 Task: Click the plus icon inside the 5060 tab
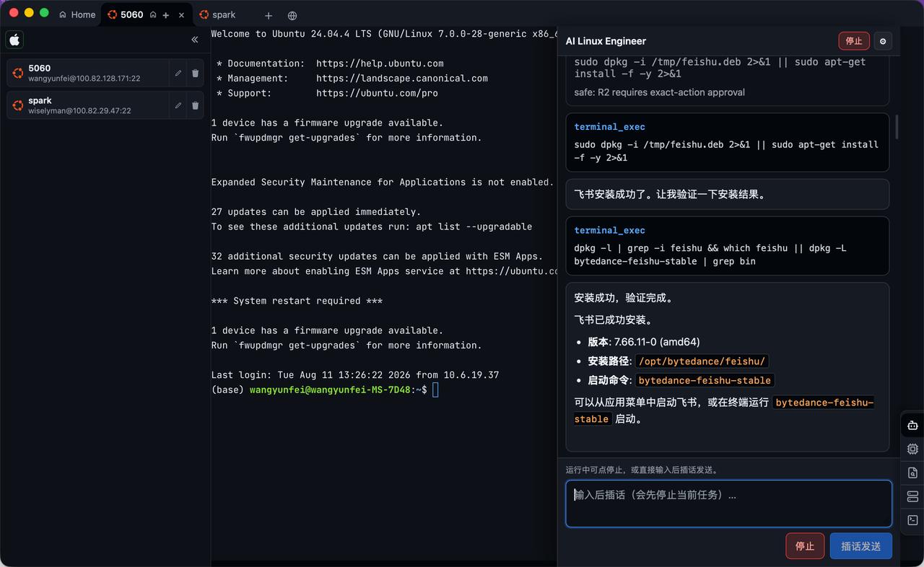click(x=166, y=15)
